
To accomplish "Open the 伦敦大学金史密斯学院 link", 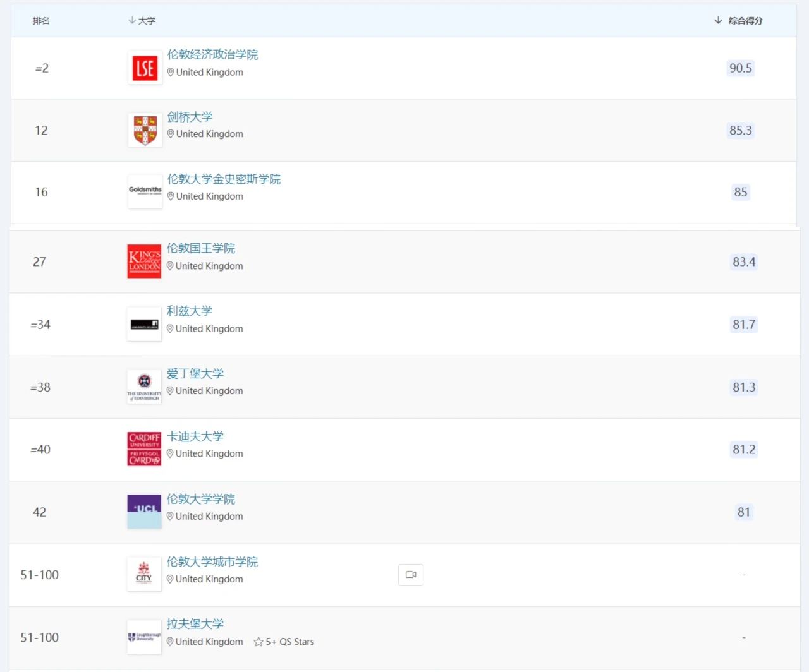I will [x=224, y=179].
